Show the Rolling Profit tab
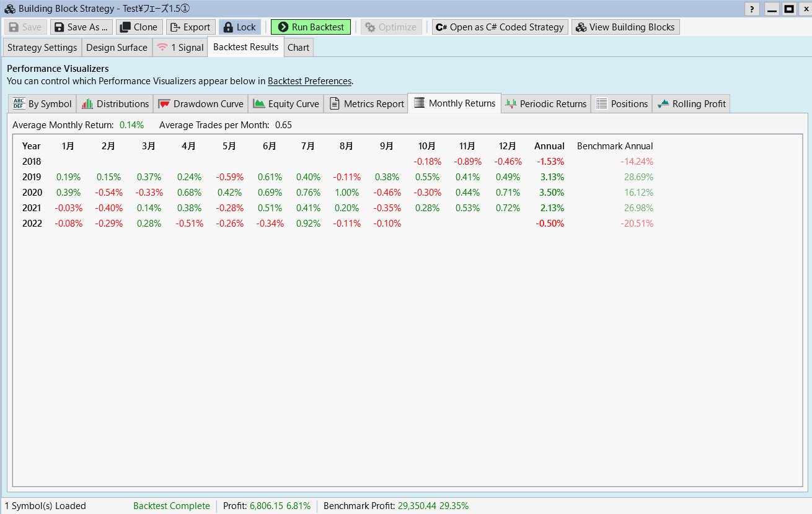This screenshot has width=812, height=514. click(691, 104)
